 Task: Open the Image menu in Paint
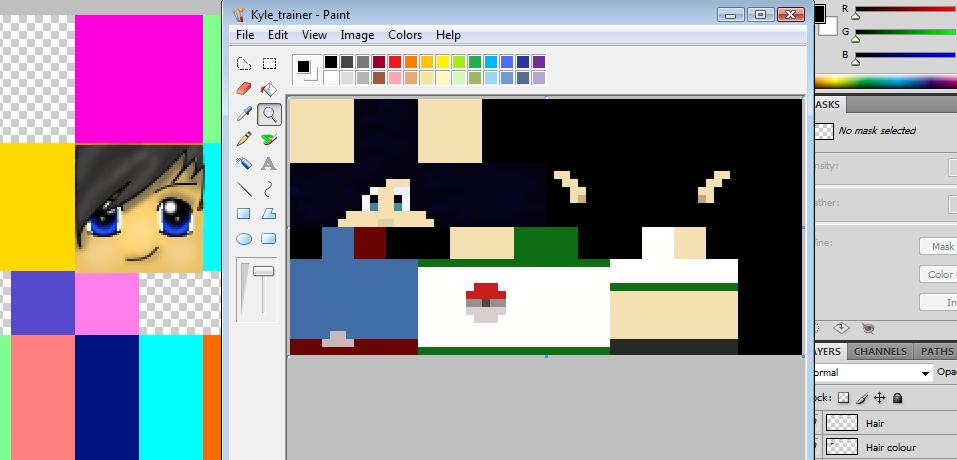coord(357,35)
